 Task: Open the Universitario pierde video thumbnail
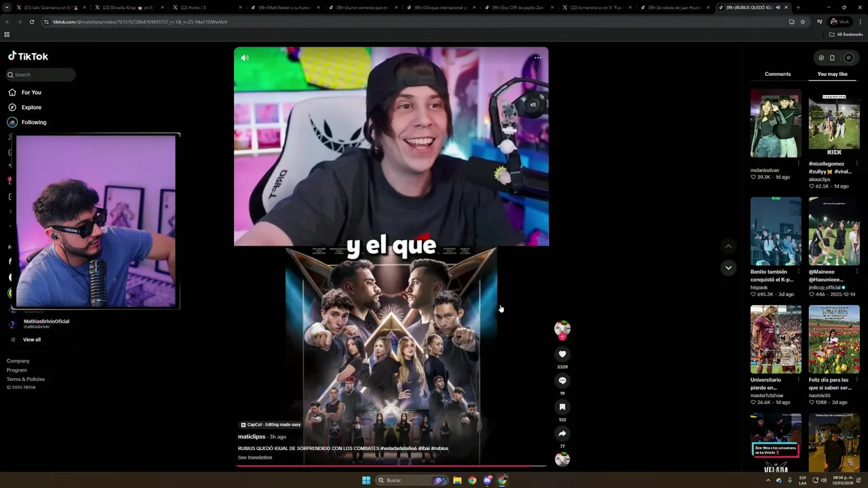[x=776, y=339]
